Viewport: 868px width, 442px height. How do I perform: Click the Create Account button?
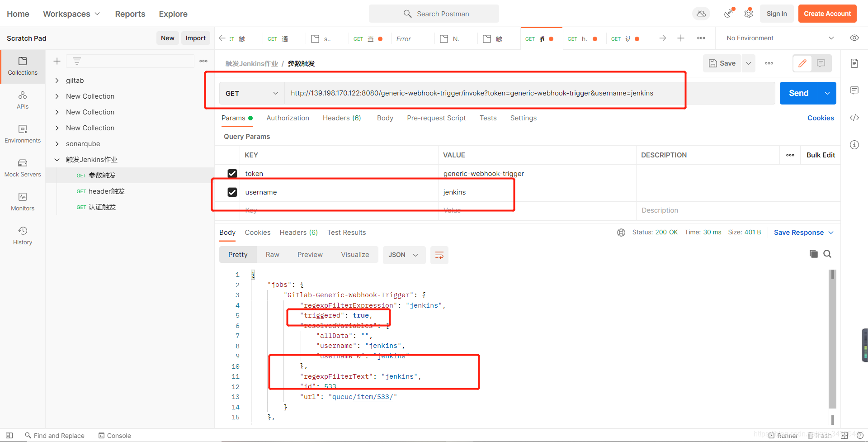827,14
